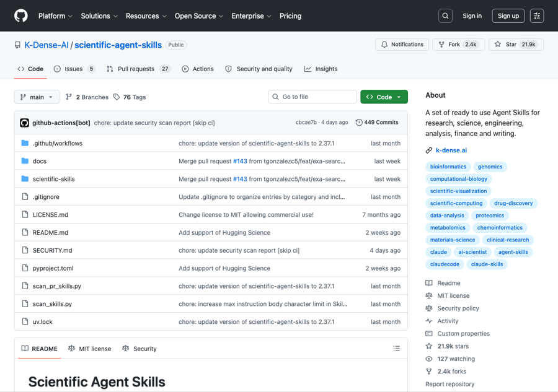This screenshot has width=558, height=392.
Task: Click the file icon next to uv.lock
Action: pyautogui.click(x=25, y=321)
